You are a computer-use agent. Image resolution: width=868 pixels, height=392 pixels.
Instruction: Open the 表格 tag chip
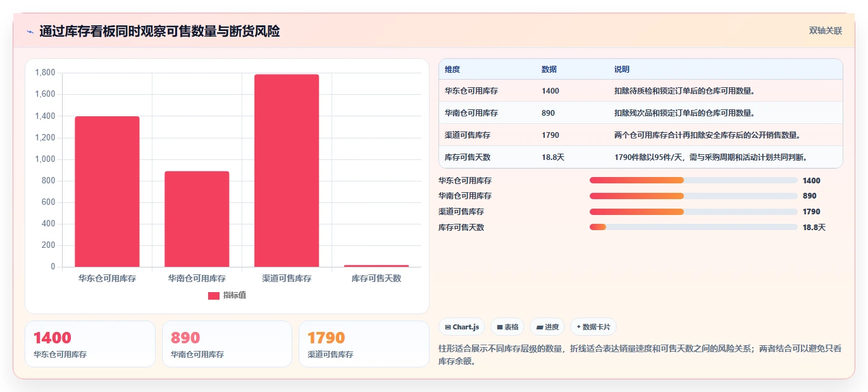coord(507,327)
